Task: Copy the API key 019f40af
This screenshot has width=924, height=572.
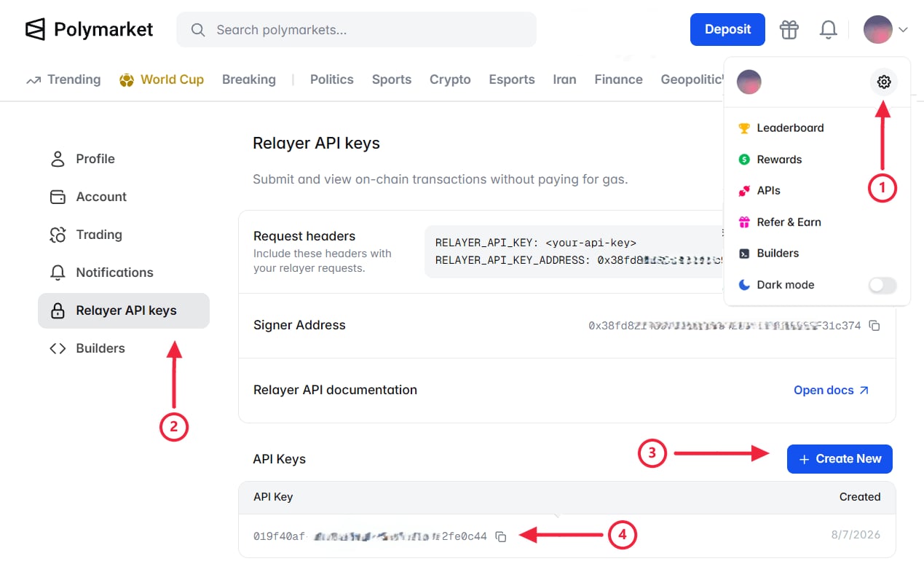Action: [501, 537]
